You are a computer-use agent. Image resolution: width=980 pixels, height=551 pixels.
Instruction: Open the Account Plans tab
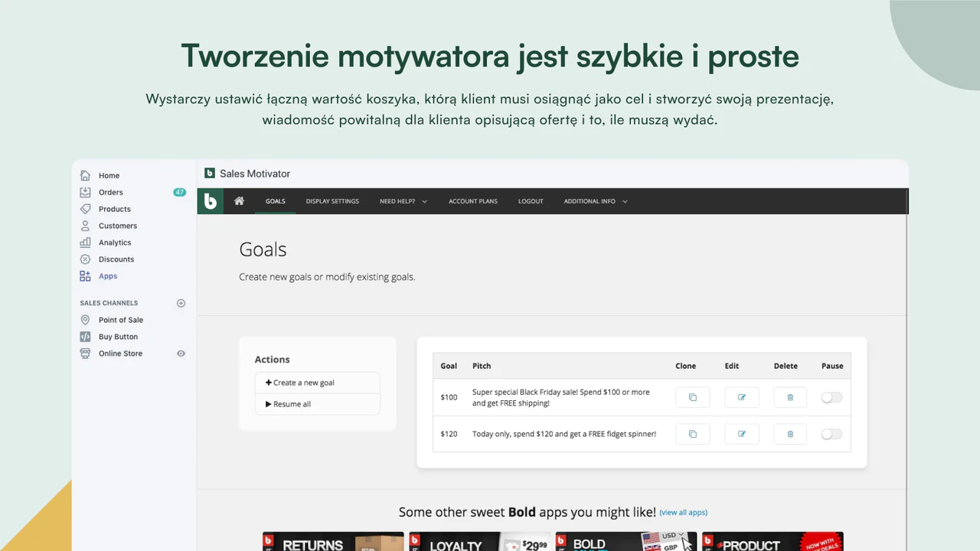(473, 201)
